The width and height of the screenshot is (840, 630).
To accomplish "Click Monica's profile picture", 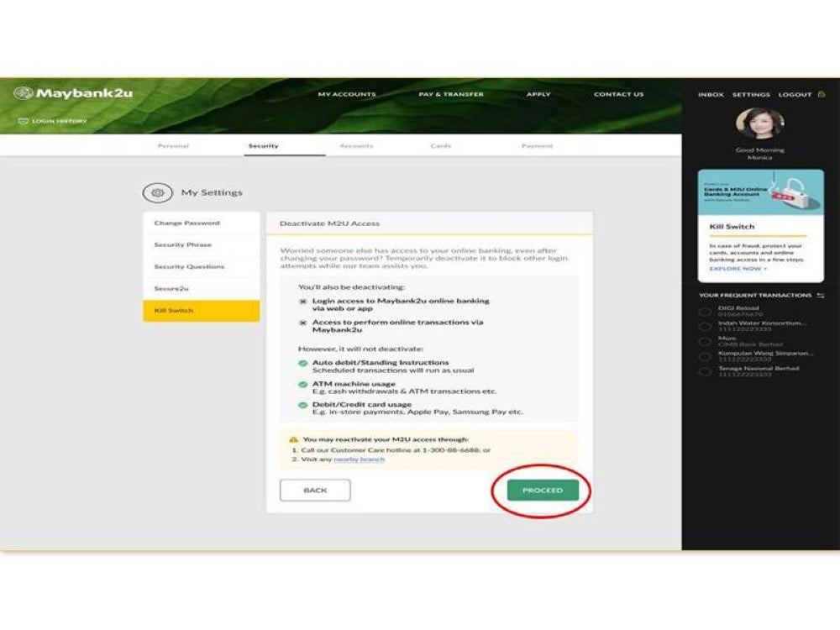I will pyautogui.click(x=759, y=123).
